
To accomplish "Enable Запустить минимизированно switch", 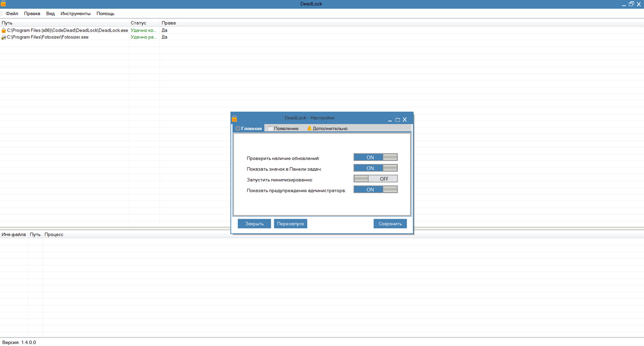I will pyautogui.click(x=375, y=179).
